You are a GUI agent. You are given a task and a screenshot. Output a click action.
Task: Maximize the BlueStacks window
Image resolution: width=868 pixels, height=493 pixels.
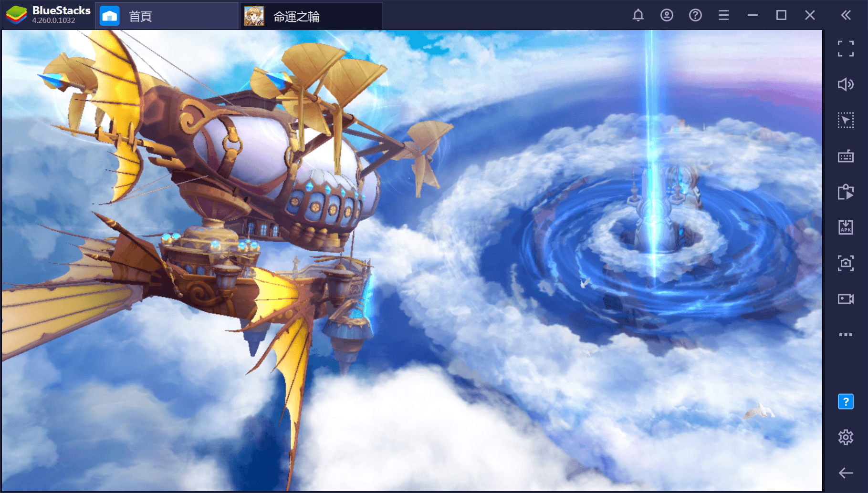click(781, 15)
